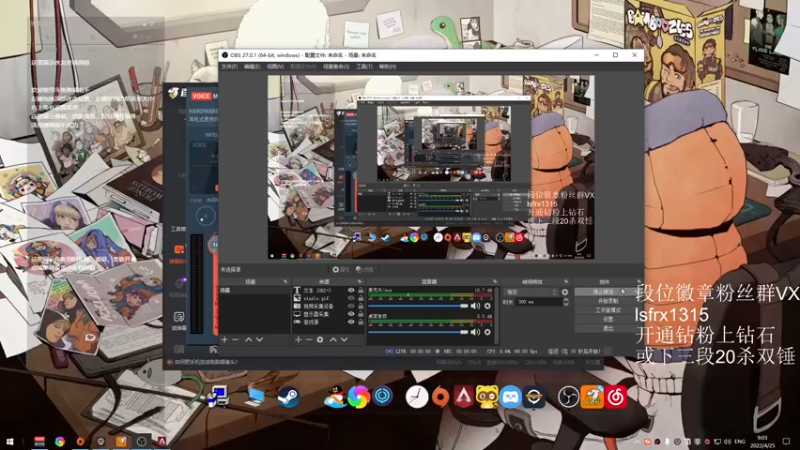Screen dimensions: 800x450
Task: Toggle visibility of static gif source
Action: point(351,298)
